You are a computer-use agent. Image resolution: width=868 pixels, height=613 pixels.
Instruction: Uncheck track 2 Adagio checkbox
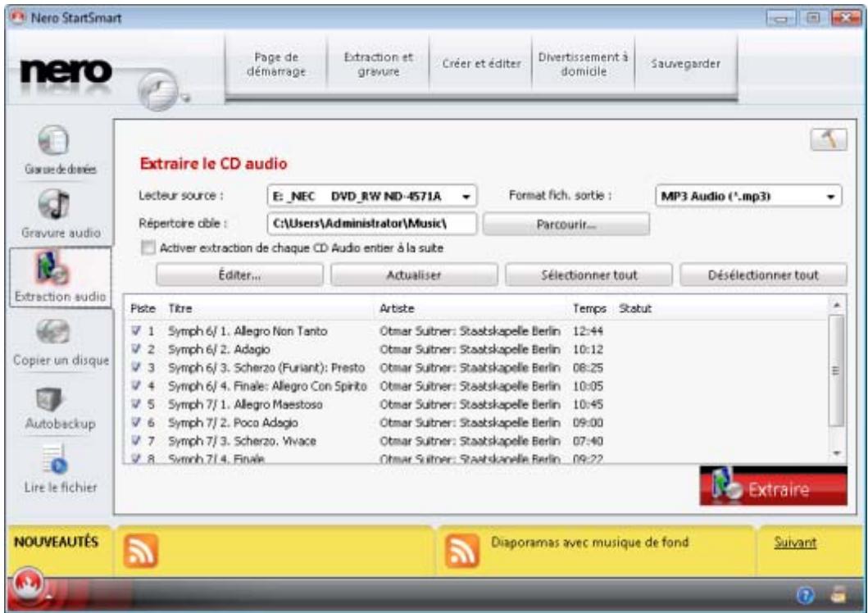[x=136, y=349]
